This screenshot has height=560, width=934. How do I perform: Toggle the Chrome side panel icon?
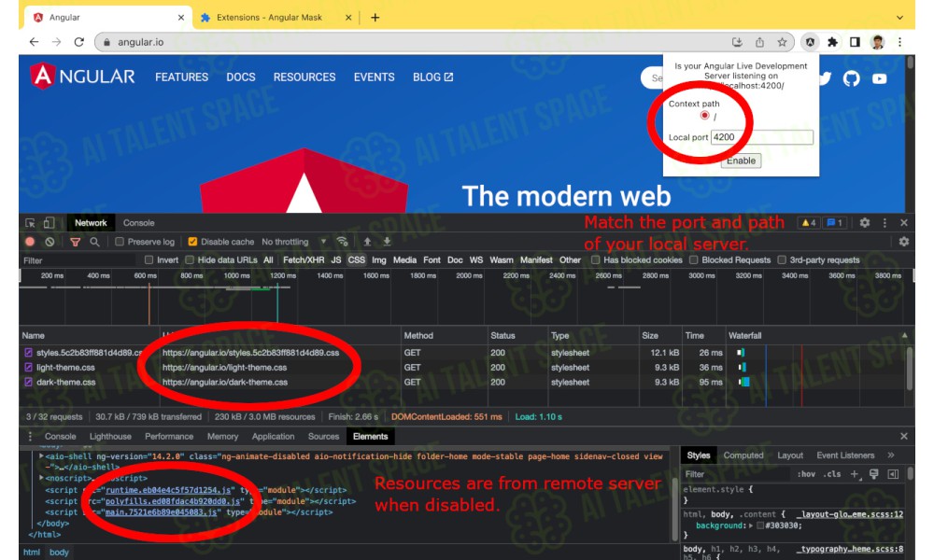[855, 42]
